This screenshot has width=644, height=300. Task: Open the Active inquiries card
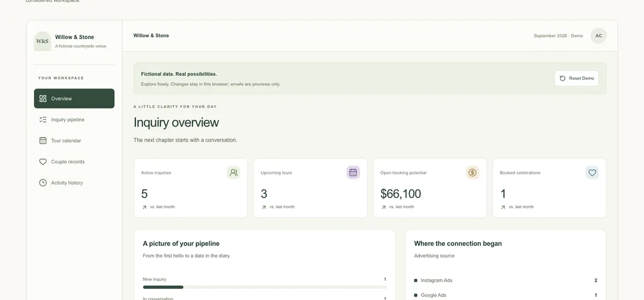191,188
